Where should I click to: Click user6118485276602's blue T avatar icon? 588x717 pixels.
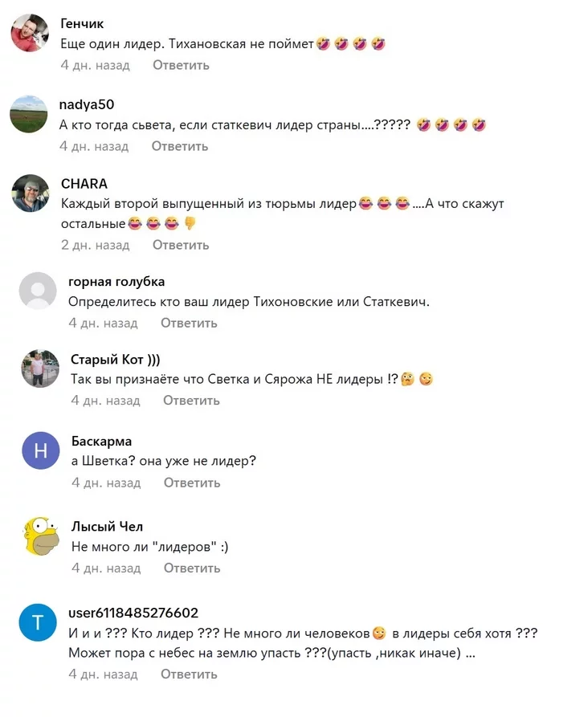[x=38, y=622]
